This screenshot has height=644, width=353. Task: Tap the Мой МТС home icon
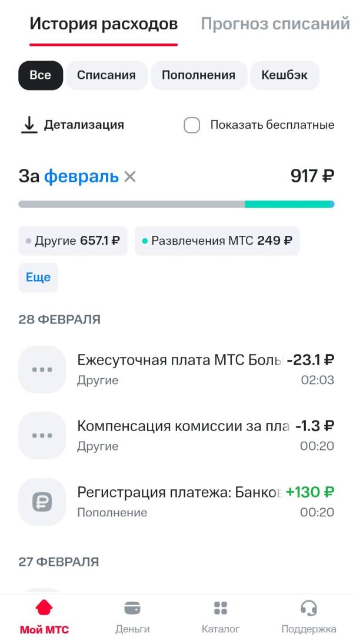44,608
